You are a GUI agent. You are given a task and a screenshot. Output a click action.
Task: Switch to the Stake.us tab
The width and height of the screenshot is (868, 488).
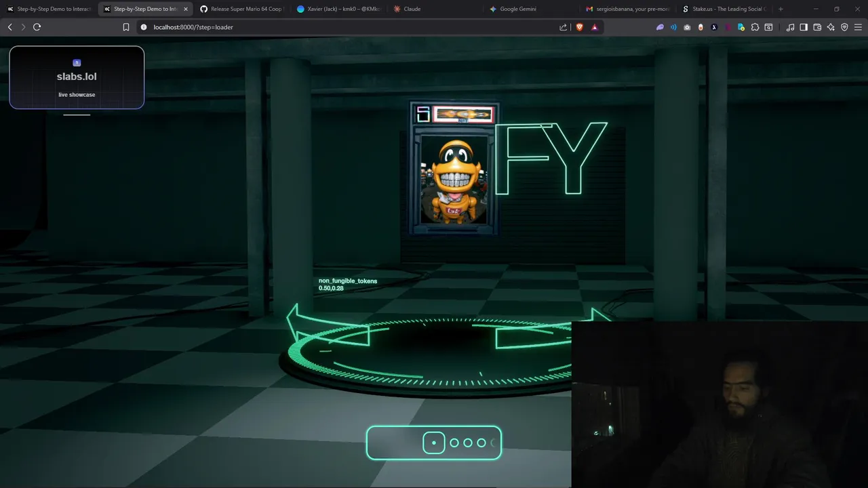726,9
